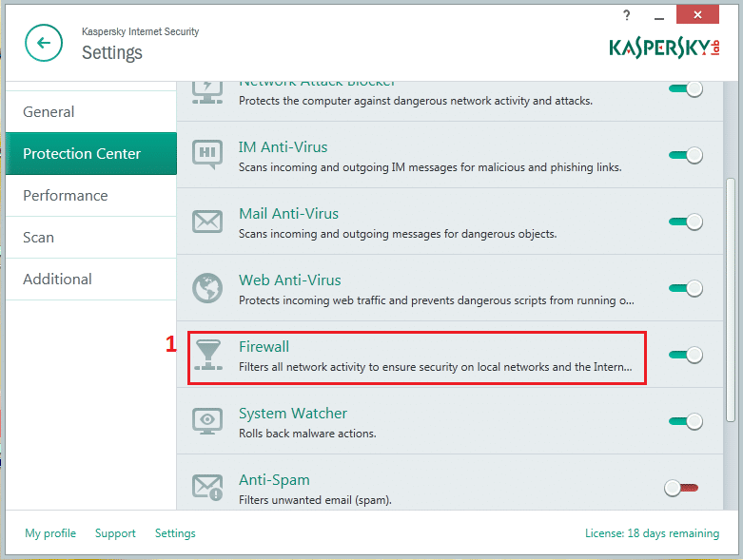Screen dimensions: 743x560
Task: Click Network Attack Blocker description text
Action: [x=416, y=101]
